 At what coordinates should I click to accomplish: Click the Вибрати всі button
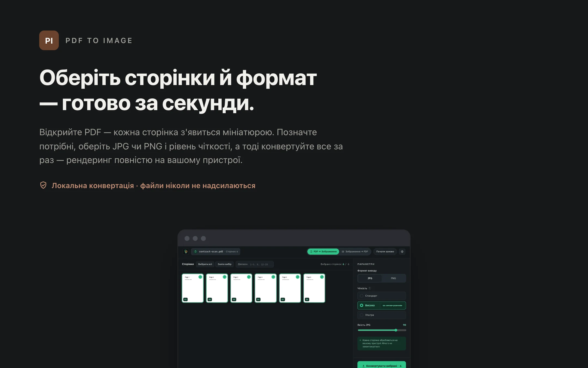(205, 264)
